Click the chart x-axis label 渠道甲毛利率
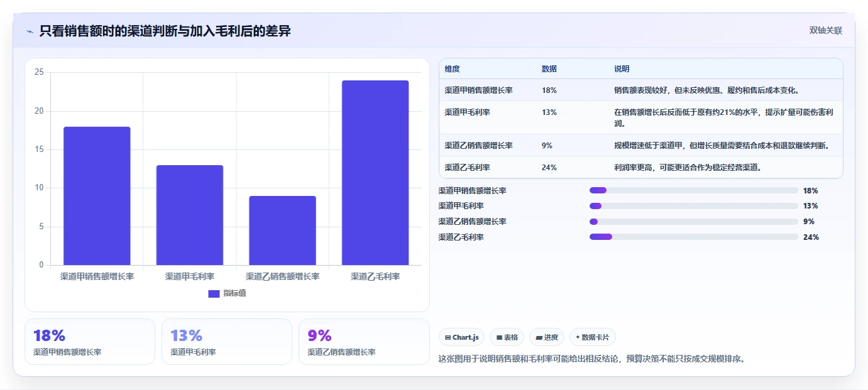The width and height of the screenshot is (868, 390). [x=190, y=276]
